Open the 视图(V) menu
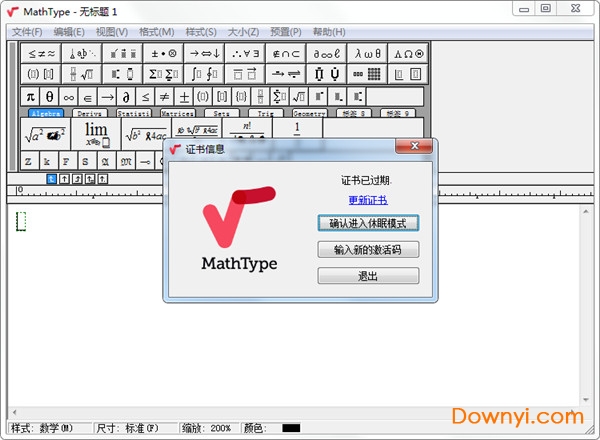The image size is (600, 440). point(112,32)
